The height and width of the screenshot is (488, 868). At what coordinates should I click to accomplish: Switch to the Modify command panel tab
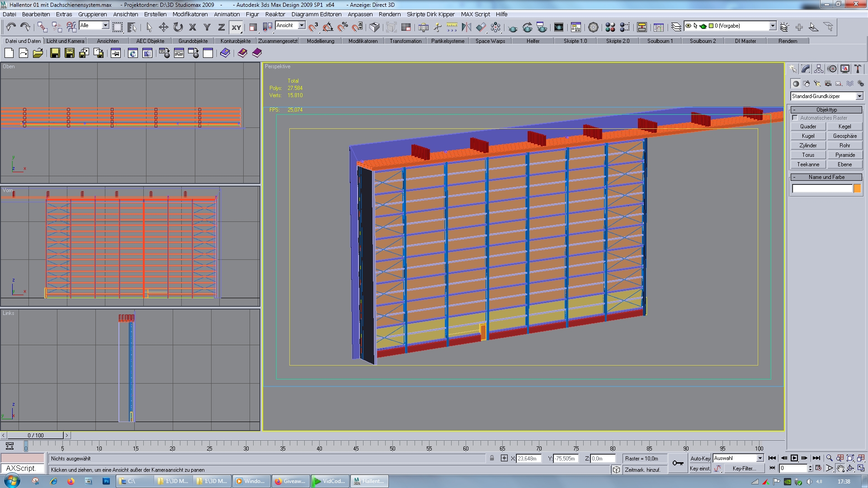point(806,69)
